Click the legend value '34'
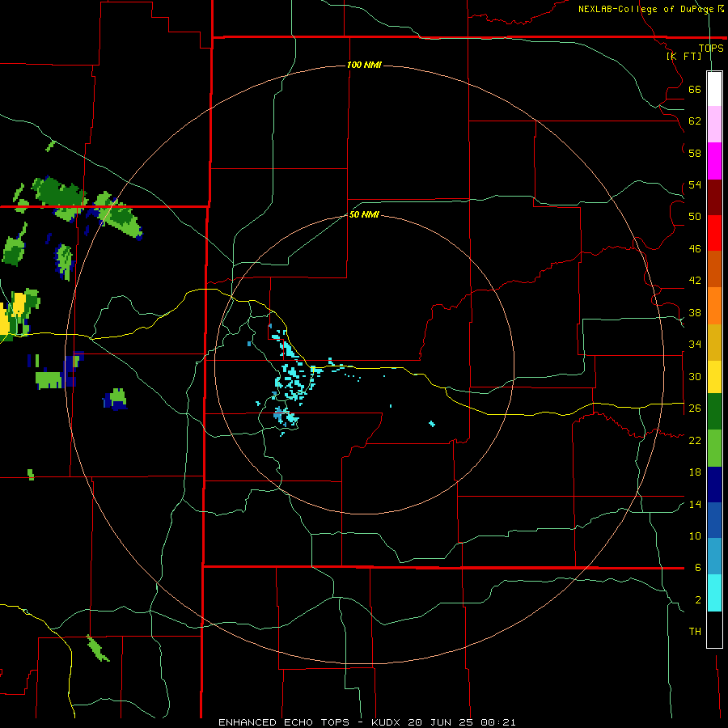The image size is (728, 728). 695,344
